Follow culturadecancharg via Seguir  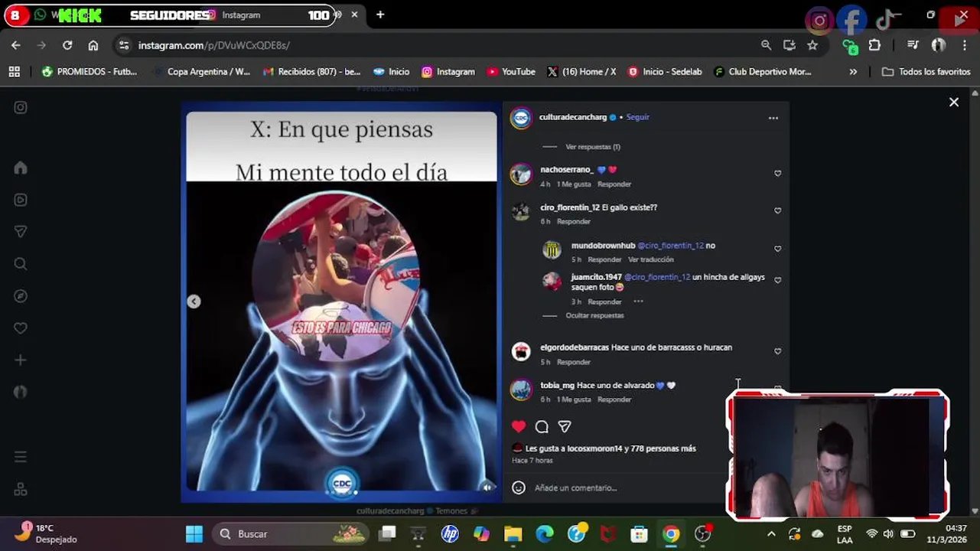(x=637, y=117)
